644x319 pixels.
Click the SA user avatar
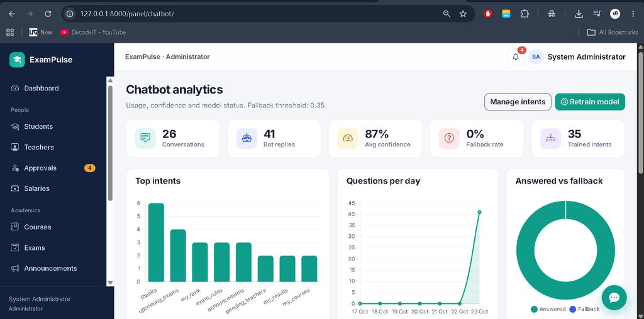pyautogui.click(x=536, y=57)
